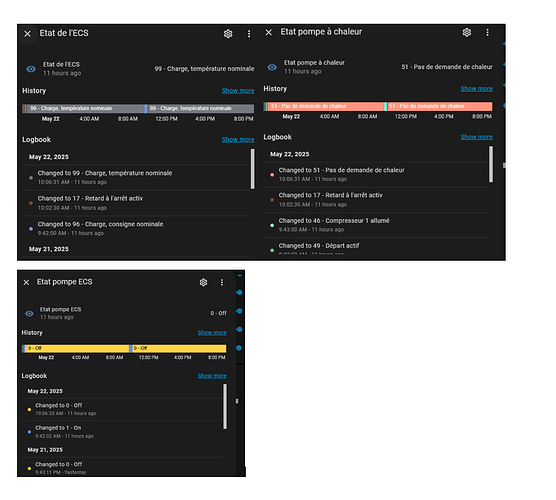Open three-dot menu in Etat pompe à chaleur dialog
The image size is (556, 500).
(488, 32)
